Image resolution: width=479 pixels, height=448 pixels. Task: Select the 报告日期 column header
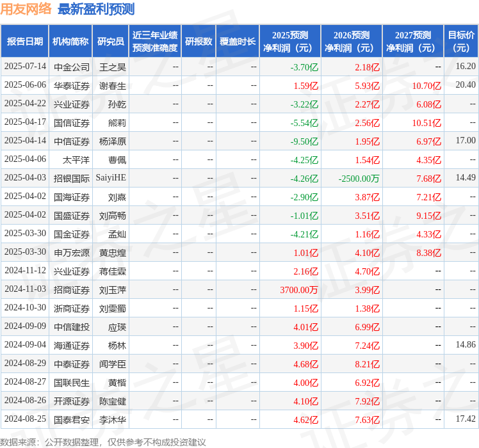(25, 42)
